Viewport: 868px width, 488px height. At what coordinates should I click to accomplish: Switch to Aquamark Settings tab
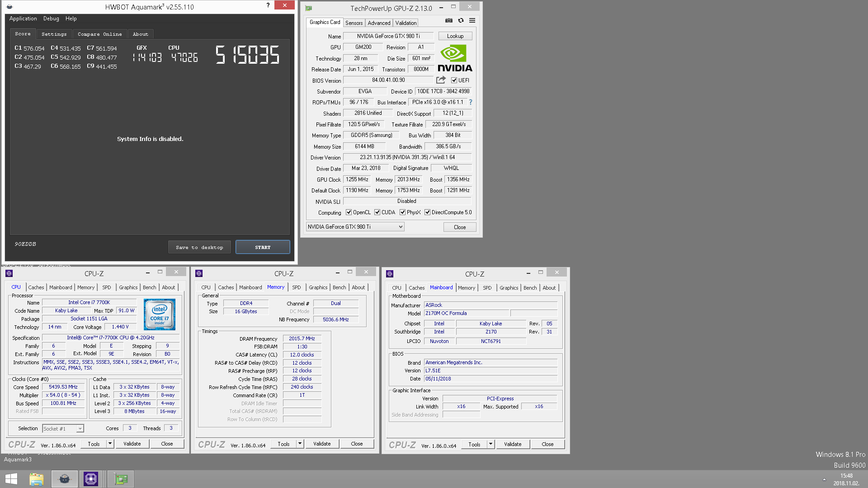(x=54, y=34)
